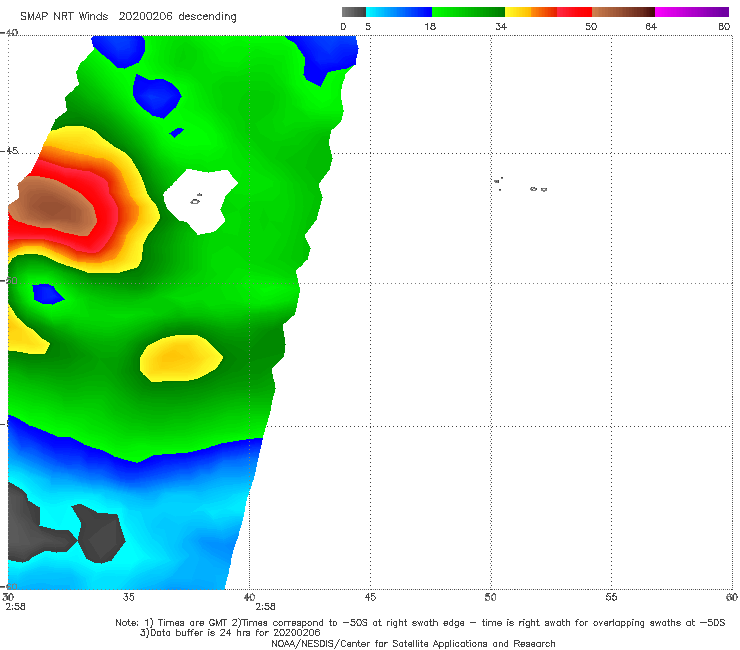Screen dimensions: 740x650
Task: Click the yellow oval wind patch in the green area
Action: pos(181,358)
